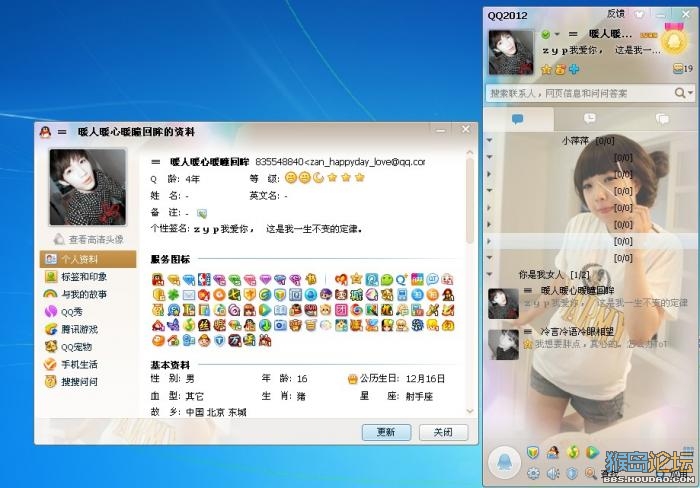Click the QZone star icon under signature

click(x=546, y=69)
